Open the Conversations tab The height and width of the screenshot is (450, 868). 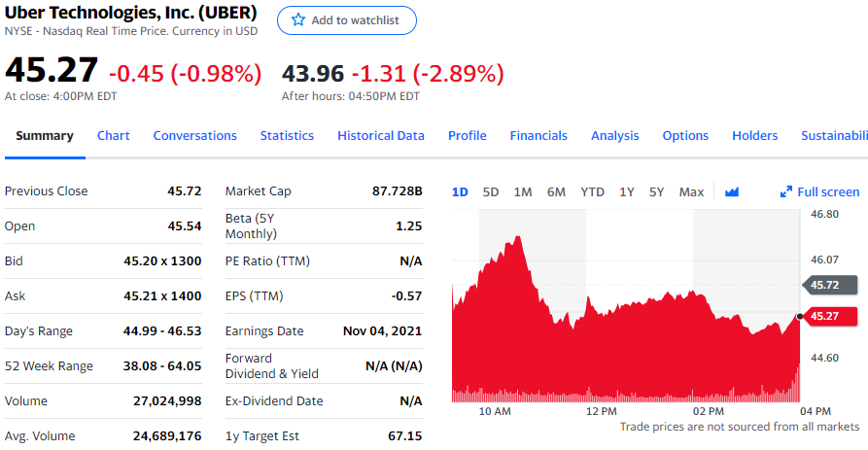click(x=195, y=136)
